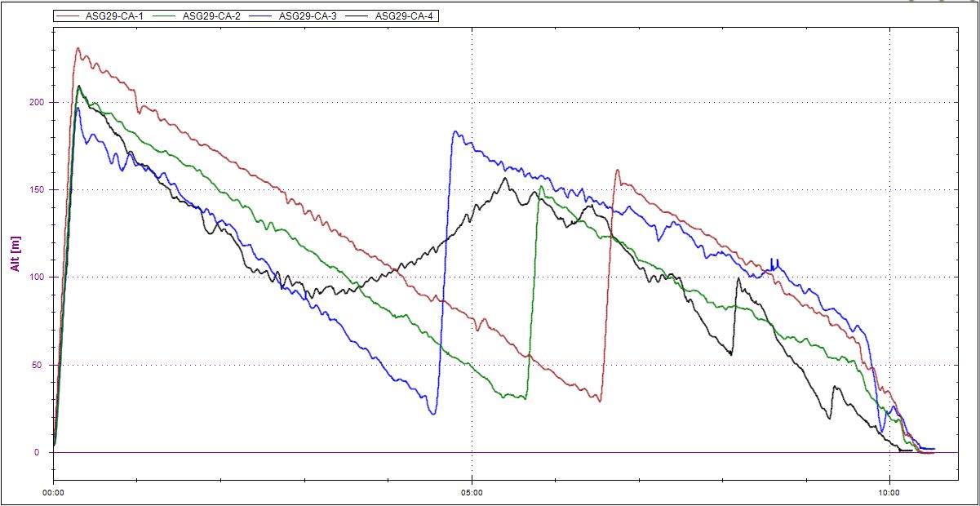Image resolution: width=980 pixels, height=506 pixels.
Task: Click the black line swatch for ASG29-CA-4
Action: (359, 16)
